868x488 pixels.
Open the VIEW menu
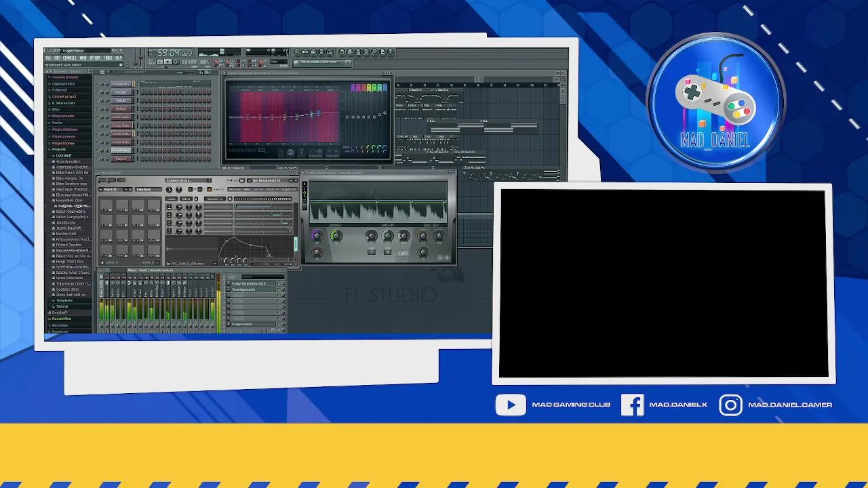click(x=83, y=58)
